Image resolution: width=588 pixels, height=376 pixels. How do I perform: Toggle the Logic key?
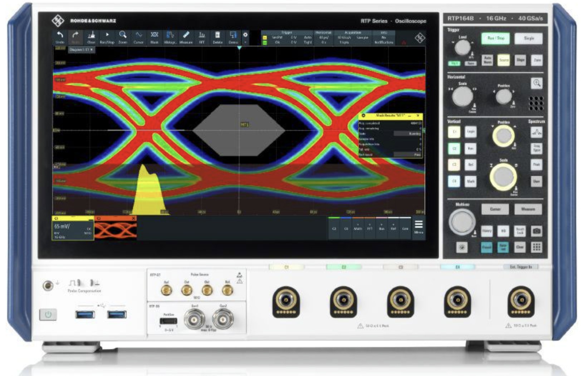point(471,132)
